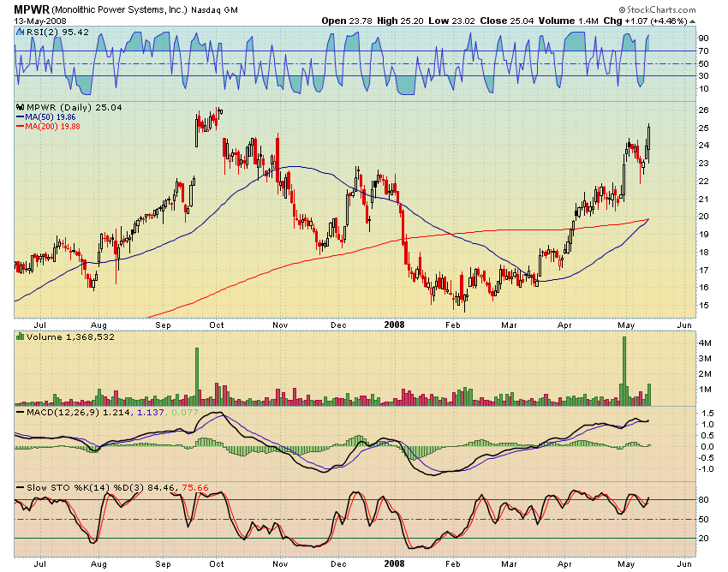
Task: Click Mar on the bottom time axis
Action: pos(509,564)
